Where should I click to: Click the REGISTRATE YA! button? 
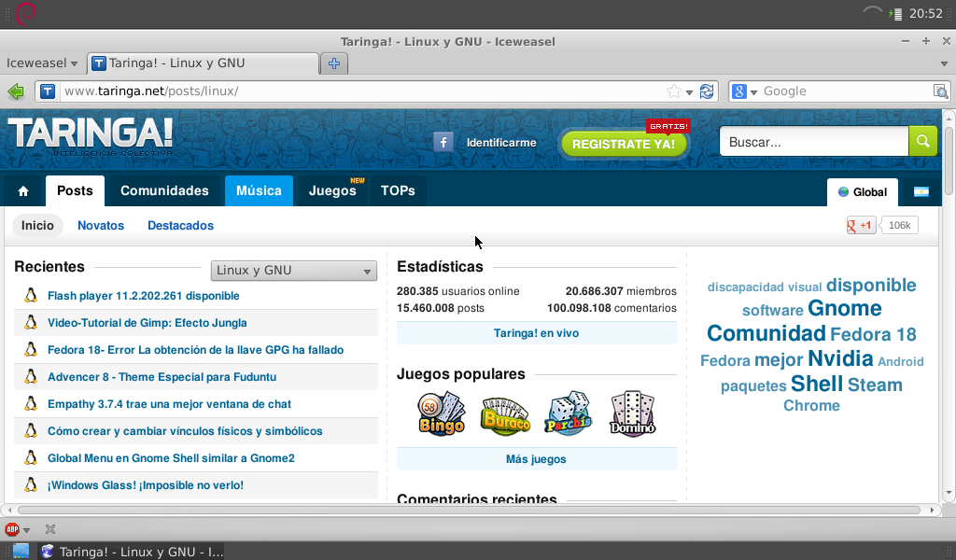[623, 144]
